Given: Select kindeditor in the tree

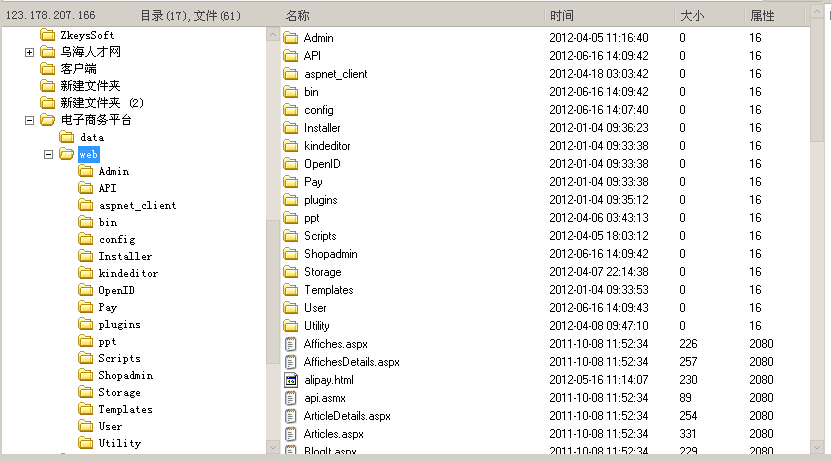Looking at the screenshot, I should [x=128, y=273].
